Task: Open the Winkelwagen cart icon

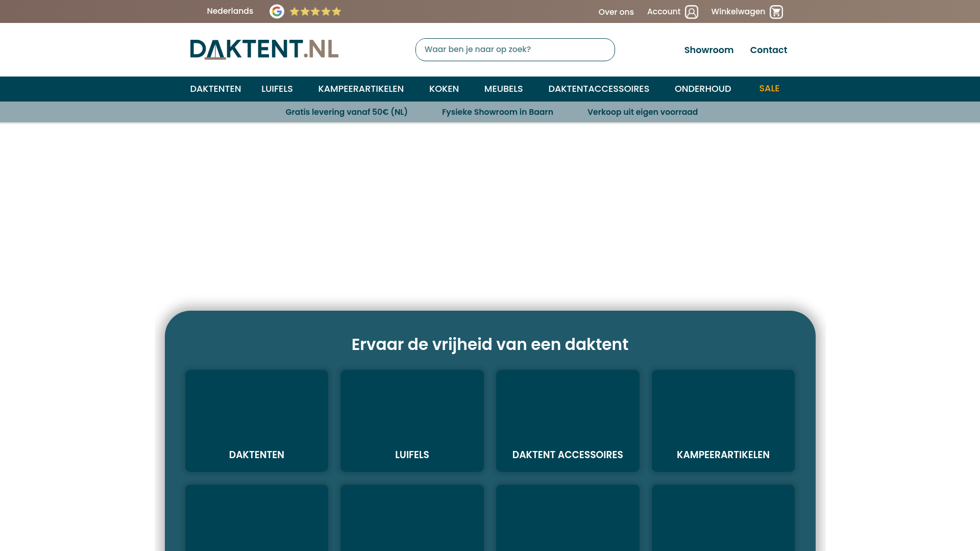Action: pos(776,12)
